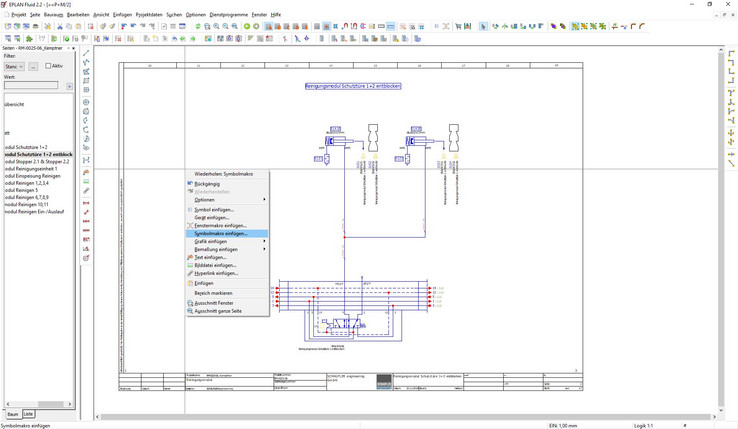Select rectangle drawing tool in left toolbar

point(86,81)
